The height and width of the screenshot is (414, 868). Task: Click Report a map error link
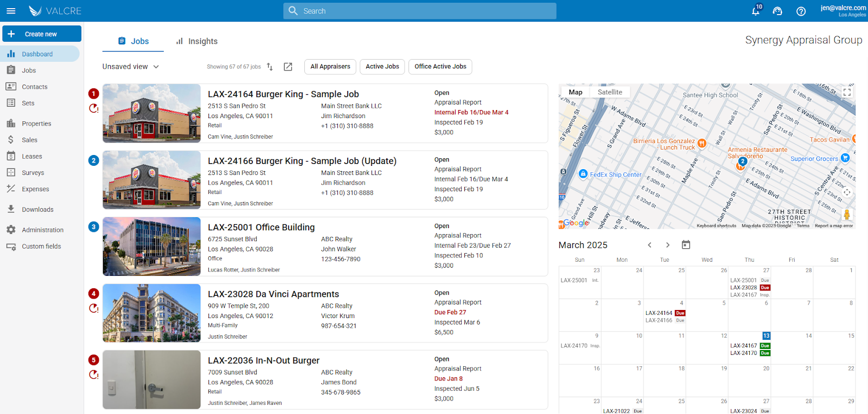point(834,226)
